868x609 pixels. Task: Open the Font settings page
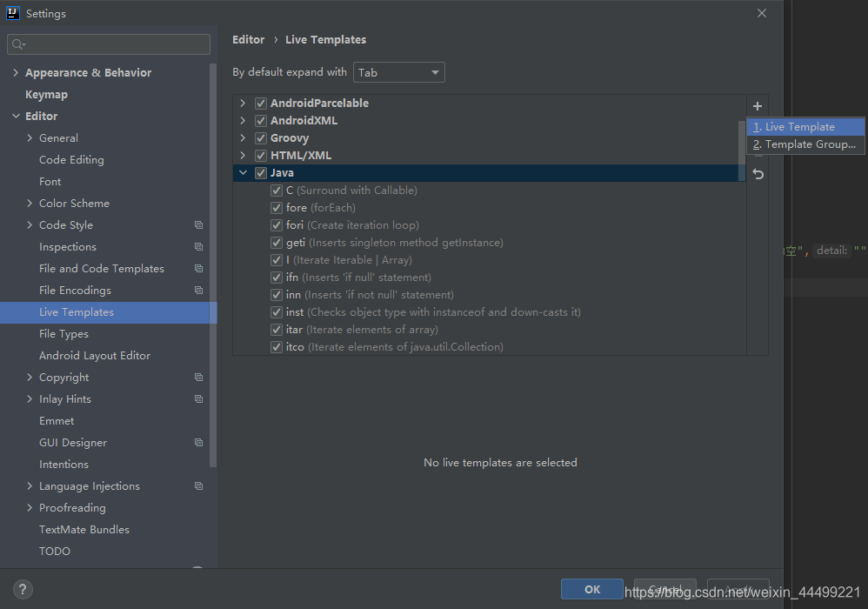pos(50,182)
